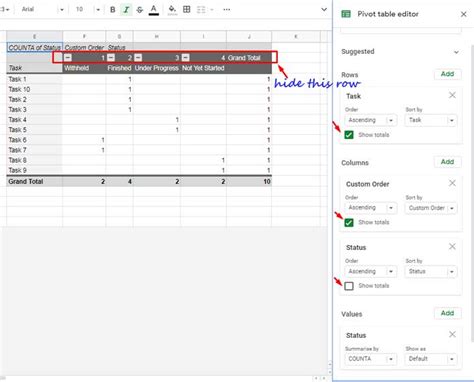Add a new Rows field

(x=447, y=74)
